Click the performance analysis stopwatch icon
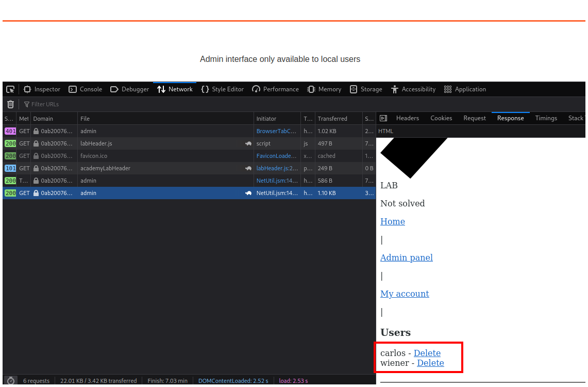 point(10,381)
